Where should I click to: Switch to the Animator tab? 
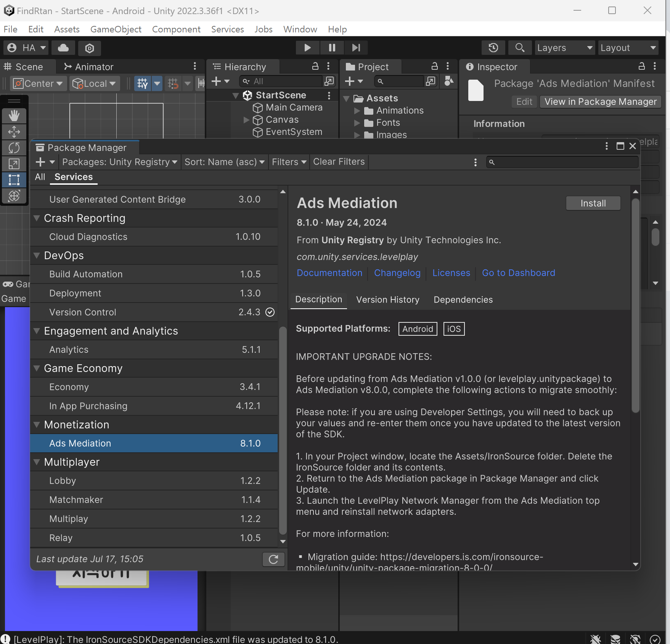point(89,67)
